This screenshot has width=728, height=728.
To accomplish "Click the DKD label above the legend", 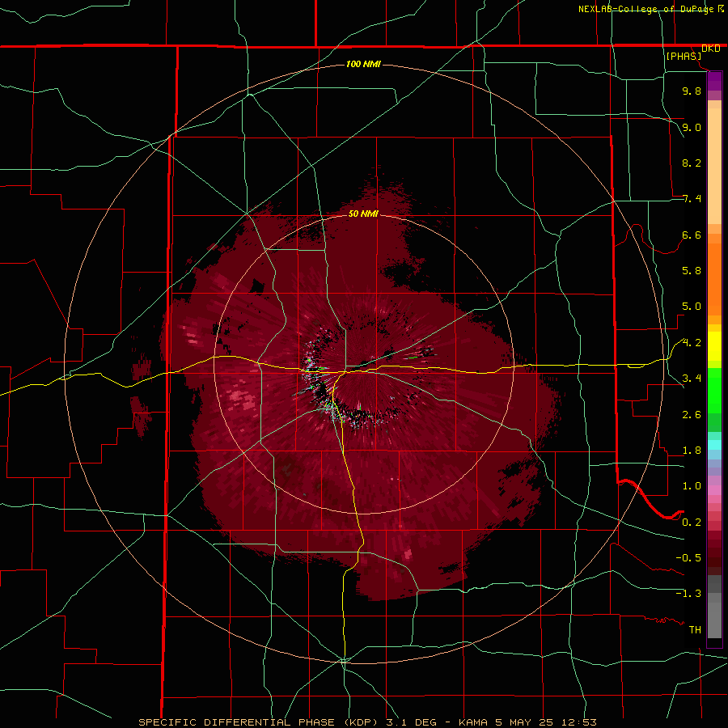I will (711, 49).
